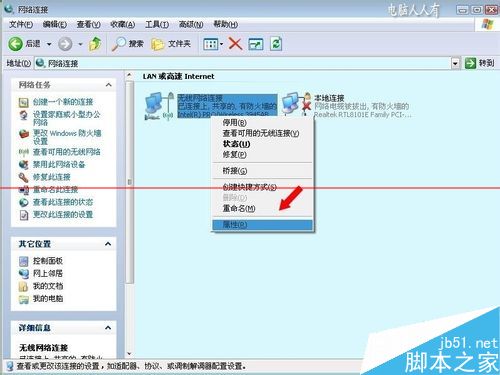Click the Properties toolbar icon
Image resolution: width=500 pixels, height=375 pixels.
point(256,44)
